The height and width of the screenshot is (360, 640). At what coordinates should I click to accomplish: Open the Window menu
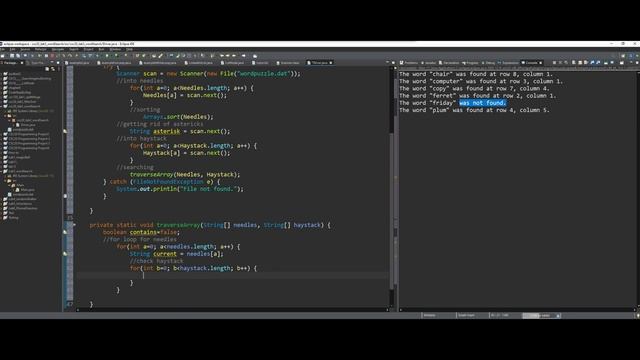click(x=115, y=49)
